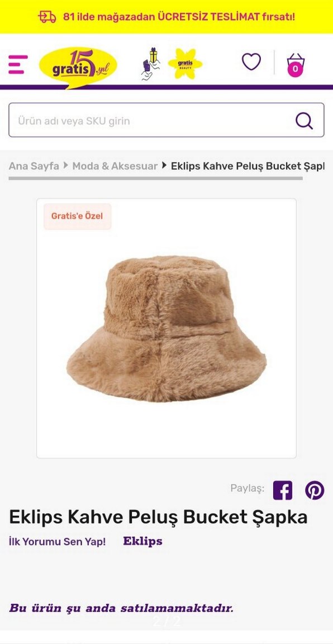Open the Moda & Aksesuar breadcrumb
Screen dimensions: 333x644
tap(115, 166)
